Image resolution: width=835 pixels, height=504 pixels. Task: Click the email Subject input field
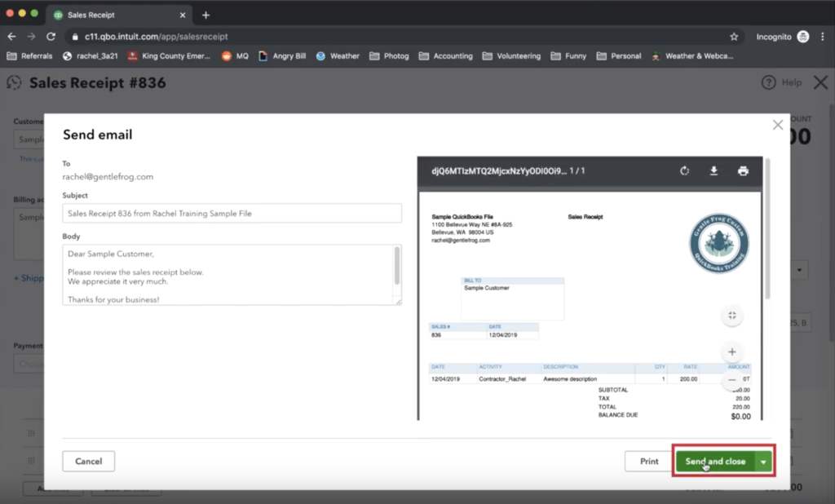click(232, 213)
